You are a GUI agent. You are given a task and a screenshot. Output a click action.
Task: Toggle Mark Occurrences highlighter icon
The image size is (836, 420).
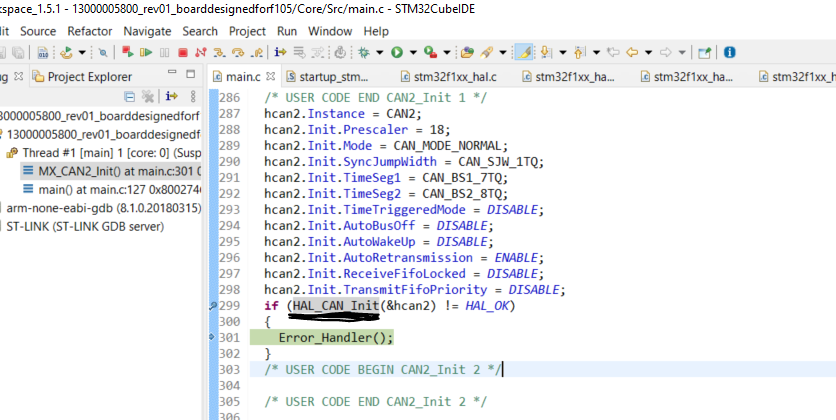click(524, 52)
